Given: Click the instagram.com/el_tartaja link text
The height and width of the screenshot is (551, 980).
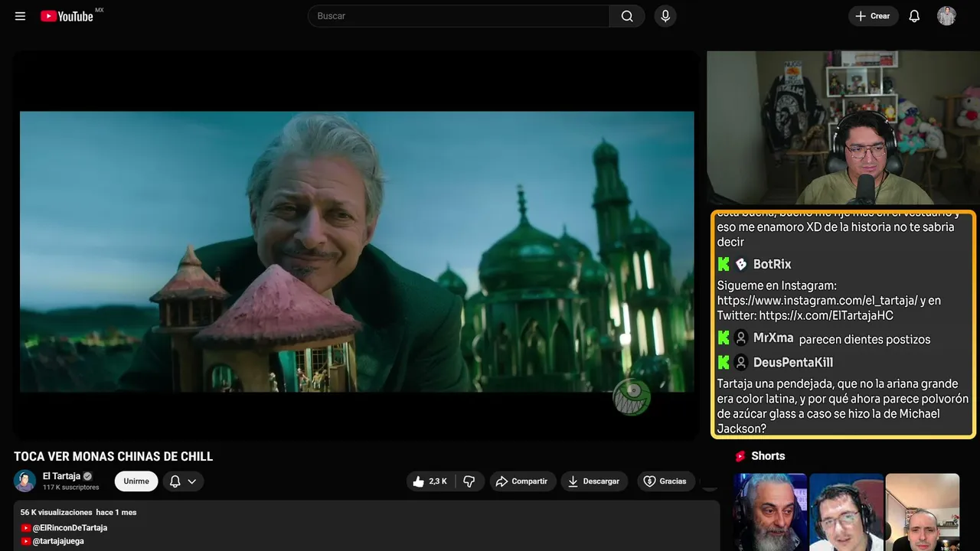Looking at the screenshot, I should pos(816,301).
